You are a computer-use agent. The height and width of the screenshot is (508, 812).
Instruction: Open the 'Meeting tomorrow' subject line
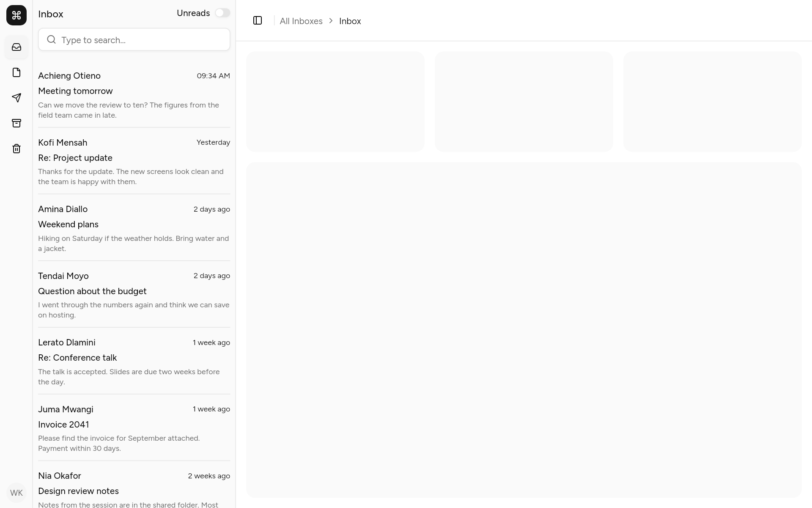coord(75,91)
